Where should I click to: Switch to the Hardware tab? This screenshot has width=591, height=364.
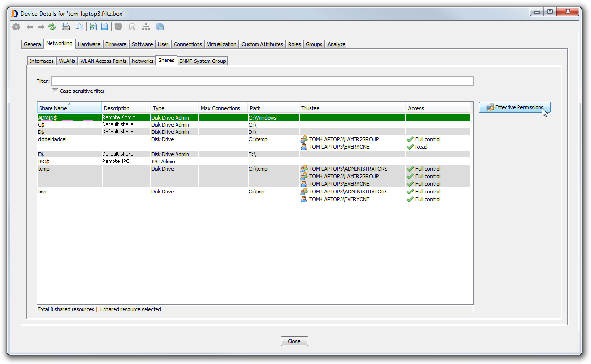coord(89,44)
